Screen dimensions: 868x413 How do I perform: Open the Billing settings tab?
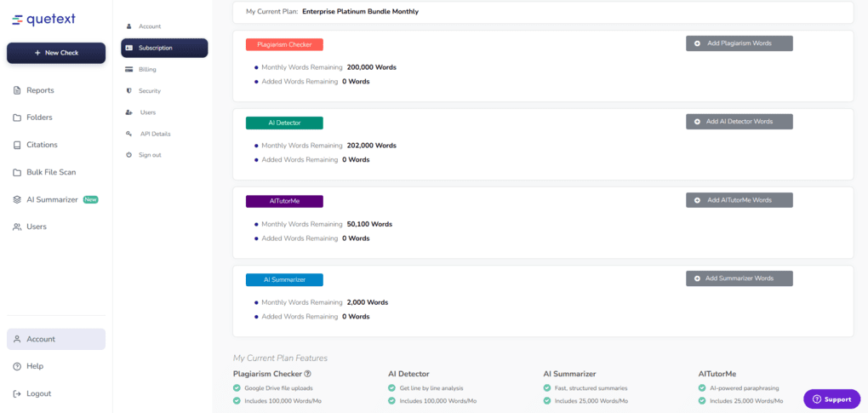tap(147, 69)
